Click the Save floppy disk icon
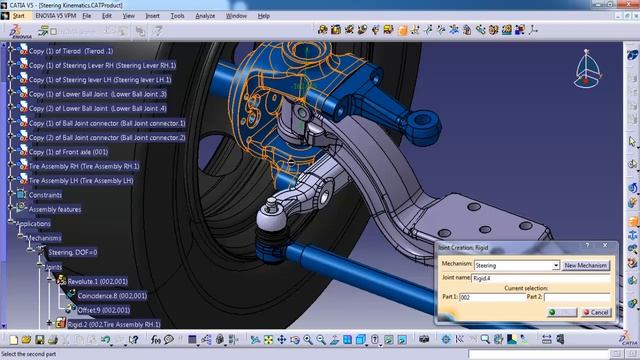 [40, 340]
